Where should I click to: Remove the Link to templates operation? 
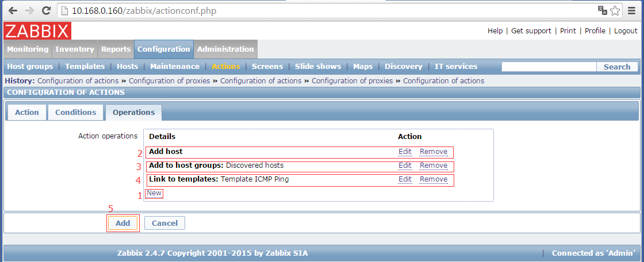(434, 179)
